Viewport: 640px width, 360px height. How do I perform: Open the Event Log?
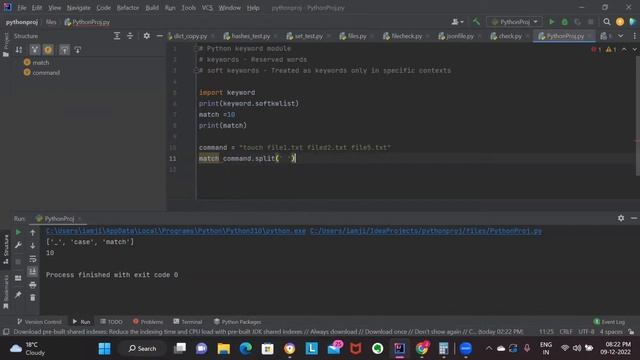pos(609,322)
